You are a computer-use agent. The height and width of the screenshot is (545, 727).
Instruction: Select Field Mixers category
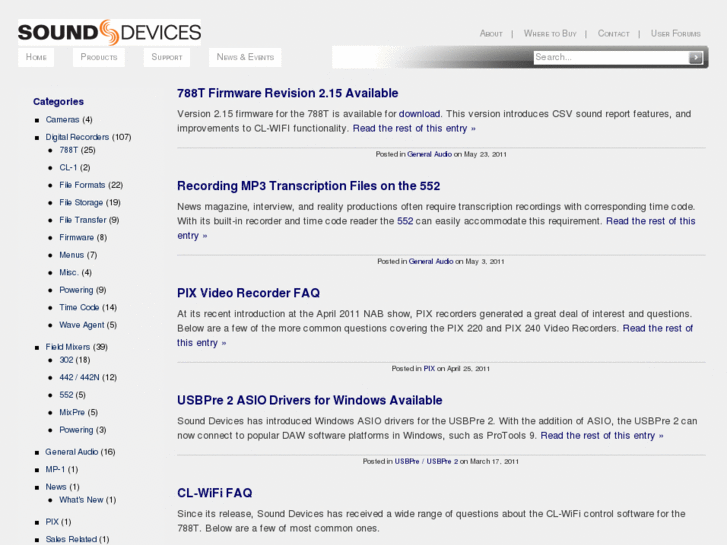click(68, 347)
